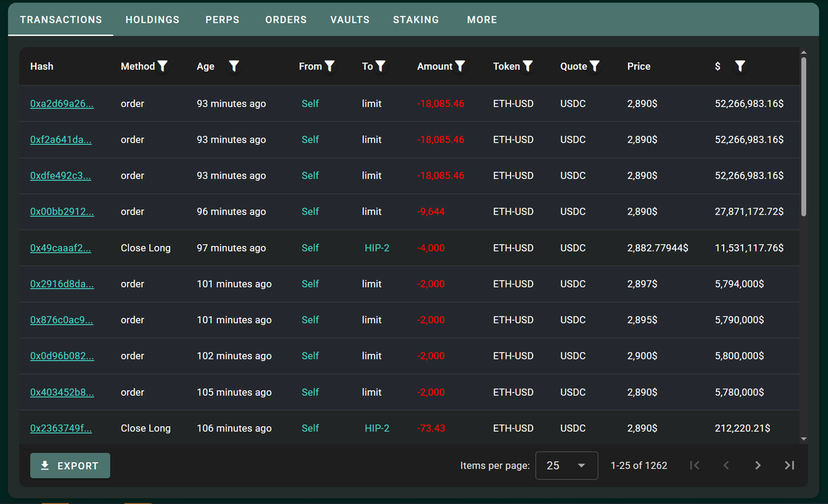The width and height of the screenshot is (828, 504).
Task: Click the vertical scrollbar thumb of the table
Action: (x=803, y=137)
